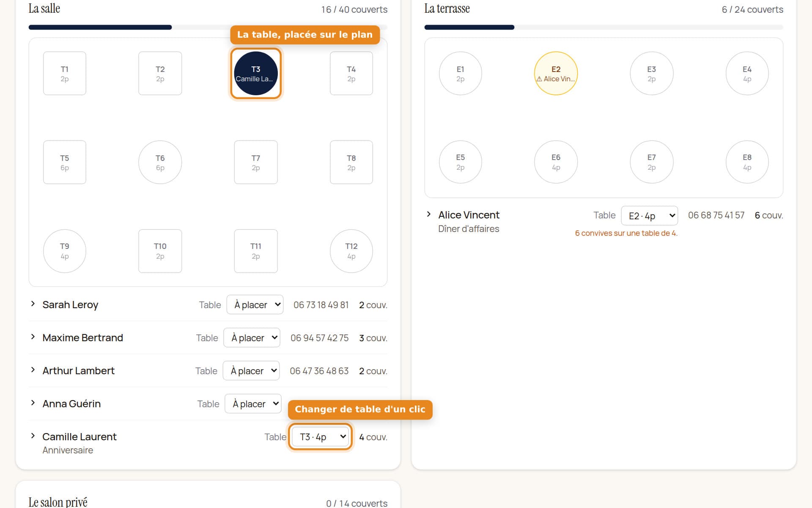This screenshot has height=508, width=812.
Task: Click La terrasse occupancy progress bar
Action: (604, 28)
